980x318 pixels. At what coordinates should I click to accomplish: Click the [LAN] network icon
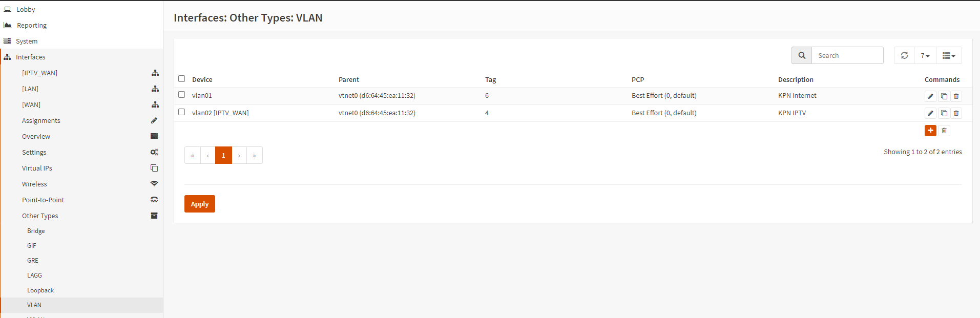click(155, 89)
